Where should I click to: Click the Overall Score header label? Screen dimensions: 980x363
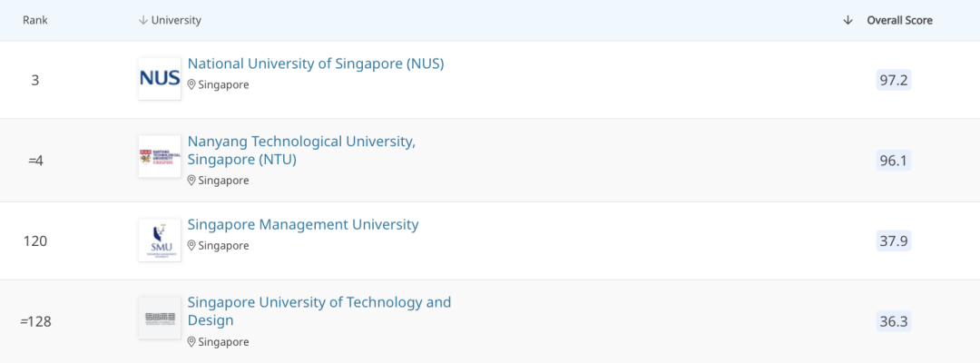(x=899, y=20)
